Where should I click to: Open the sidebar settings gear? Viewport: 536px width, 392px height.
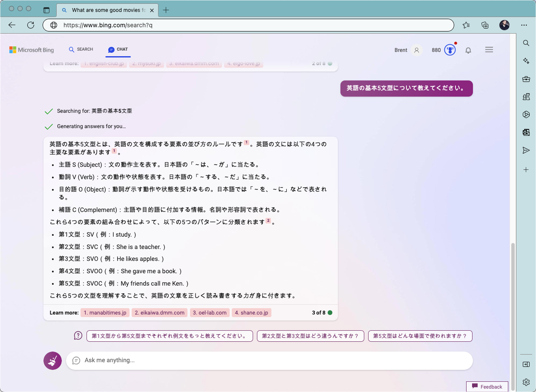coord(526,382)
